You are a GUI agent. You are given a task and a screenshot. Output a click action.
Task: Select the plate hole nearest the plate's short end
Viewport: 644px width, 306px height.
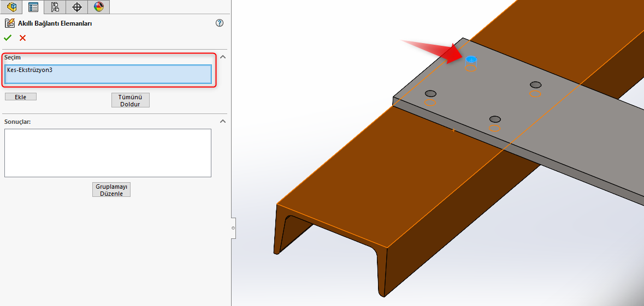[x=430, y=93]
